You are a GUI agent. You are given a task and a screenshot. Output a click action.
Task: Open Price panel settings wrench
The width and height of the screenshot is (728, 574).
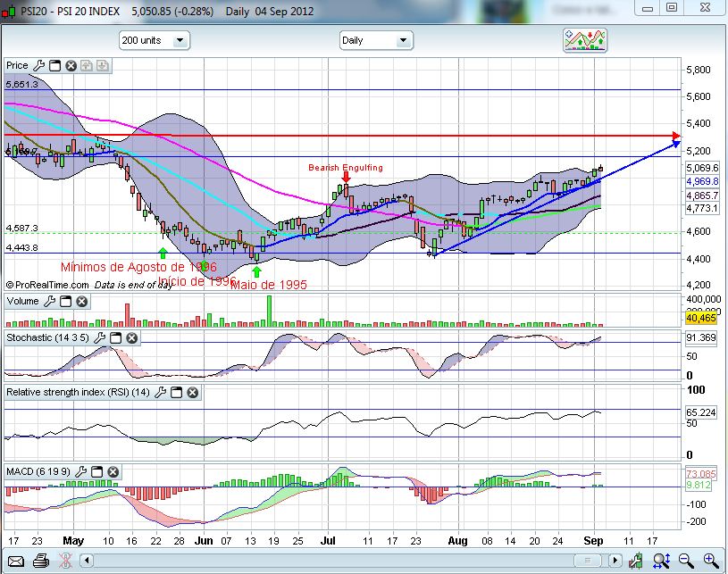click(x=39, y=65)
